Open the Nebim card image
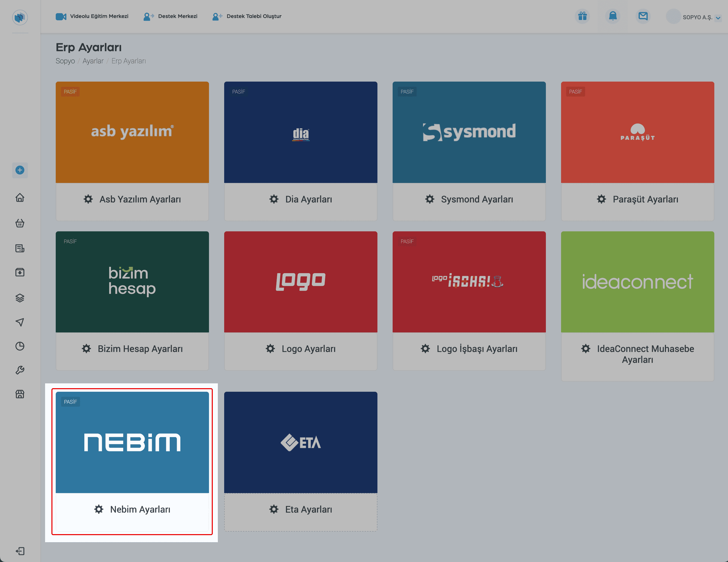 tap(132, 442)
